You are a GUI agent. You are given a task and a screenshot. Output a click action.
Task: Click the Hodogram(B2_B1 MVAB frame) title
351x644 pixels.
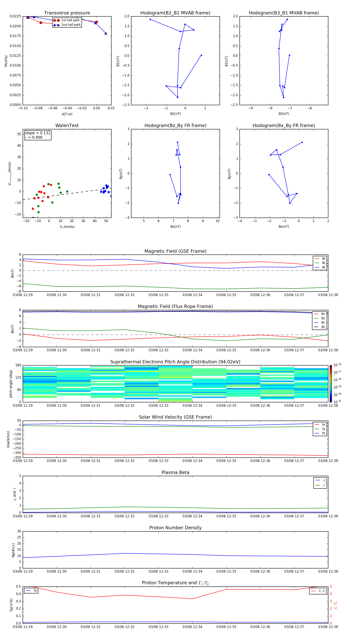[x=175, y=13]
